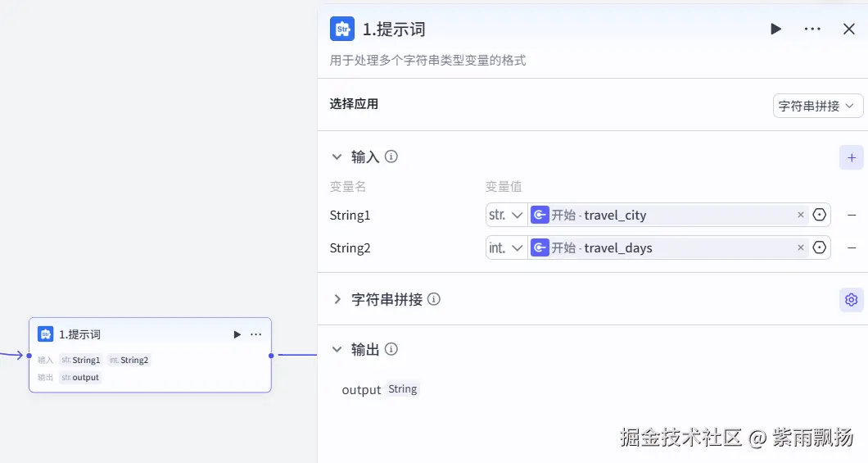Open the panel's three-dot more options menu
The height and width of the screenshot is (463, 868).
(812, 30)
